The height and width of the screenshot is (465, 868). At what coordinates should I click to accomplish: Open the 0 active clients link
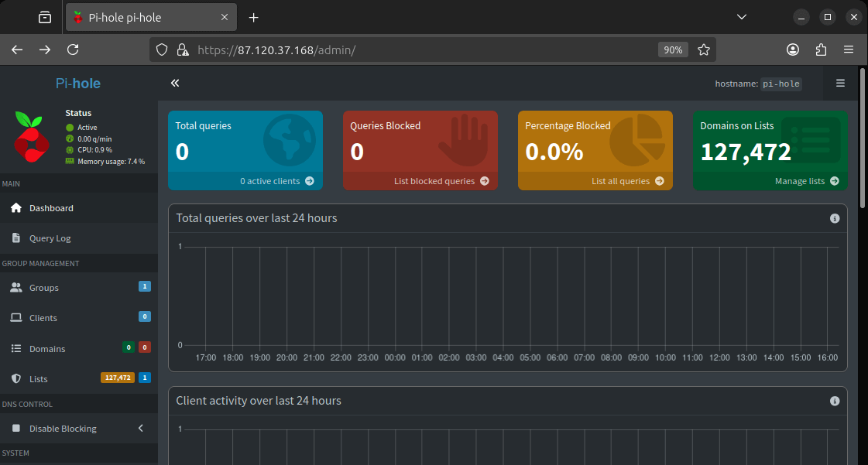pyautogui.click(x=245, y=181)
